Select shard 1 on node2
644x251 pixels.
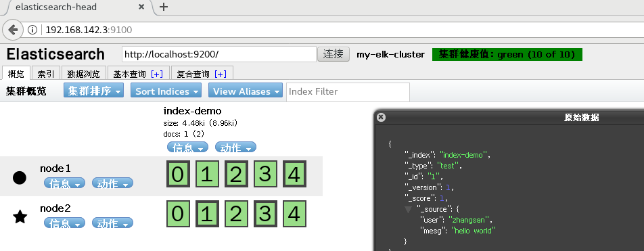click(x=208, y=214)
